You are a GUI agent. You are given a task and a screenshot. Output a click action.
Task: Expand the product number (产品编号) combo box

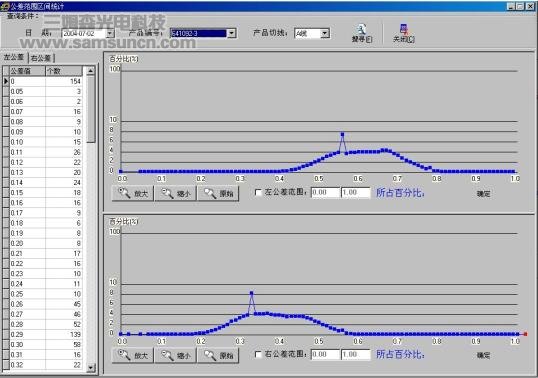(x=232, y=33)
